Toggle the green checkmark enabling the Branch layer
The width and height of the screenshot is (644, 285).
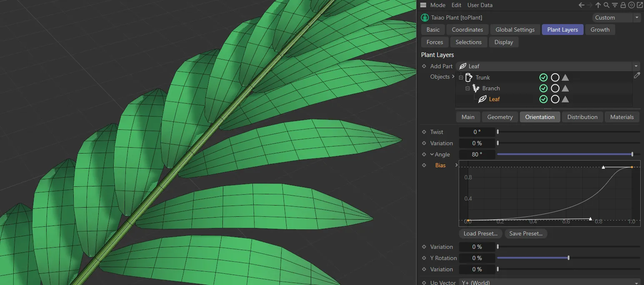click(x=543, y=88)
